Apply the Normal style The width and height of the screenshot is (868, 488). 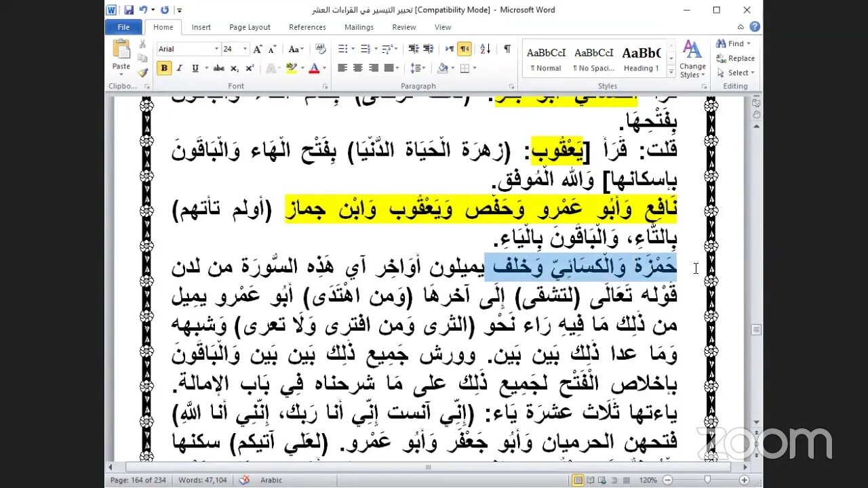(x=546, y=59)
